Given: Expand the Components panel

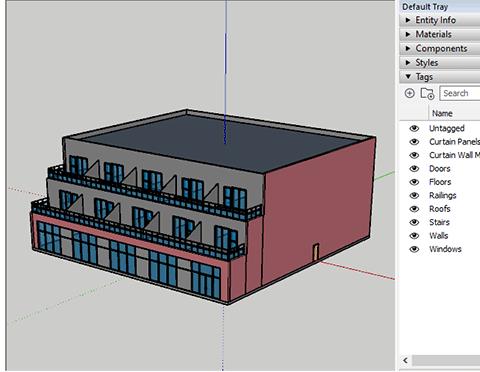Looking at the screenshot, I should click(440, 48).
